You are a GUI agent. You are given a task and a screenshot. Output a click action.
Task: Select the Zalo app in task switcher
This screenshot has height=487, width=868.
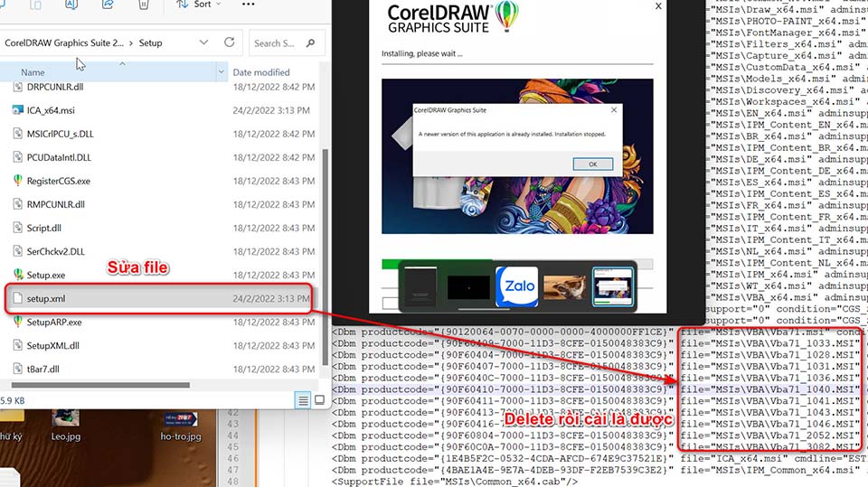pyautogui.click(x=516, y=287)
